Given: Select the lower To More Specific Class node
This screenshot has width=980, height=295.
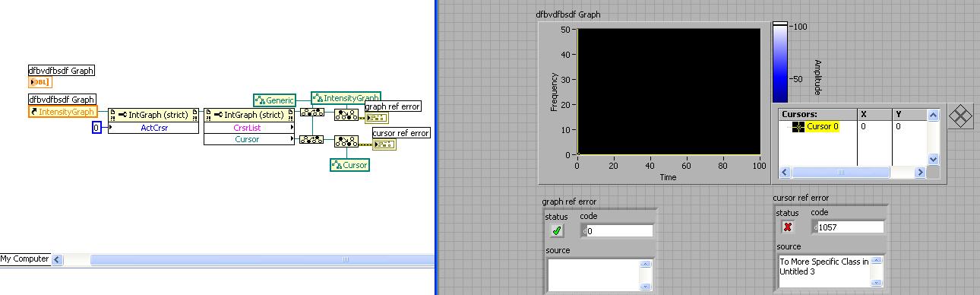Looking at the screenshot, I should point(346,141).
